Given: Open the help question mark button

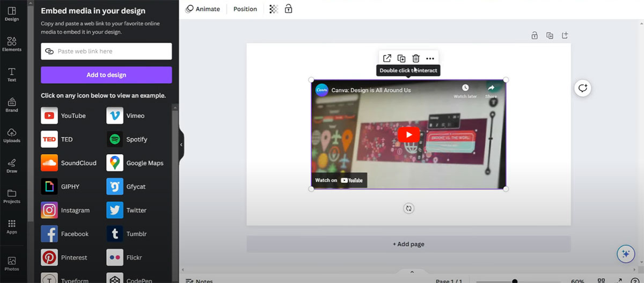Looking at the screenshot, I should pos(635,280).
